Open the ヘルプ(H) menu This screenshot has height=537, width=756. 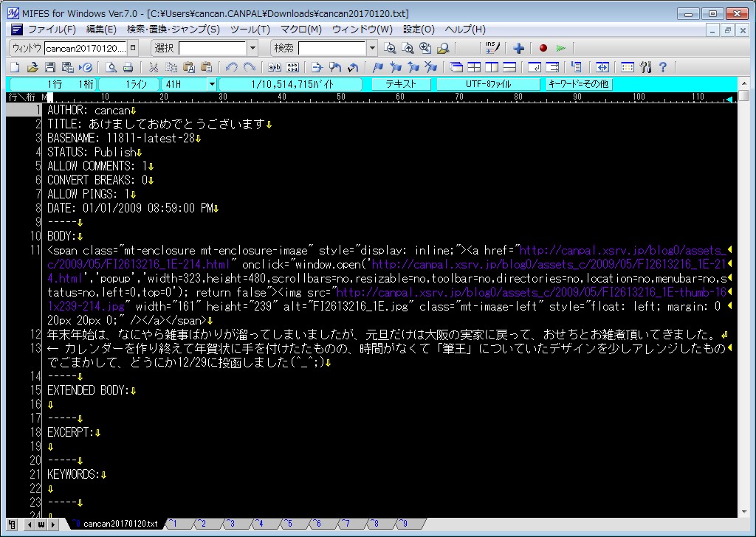coord(465,30)
